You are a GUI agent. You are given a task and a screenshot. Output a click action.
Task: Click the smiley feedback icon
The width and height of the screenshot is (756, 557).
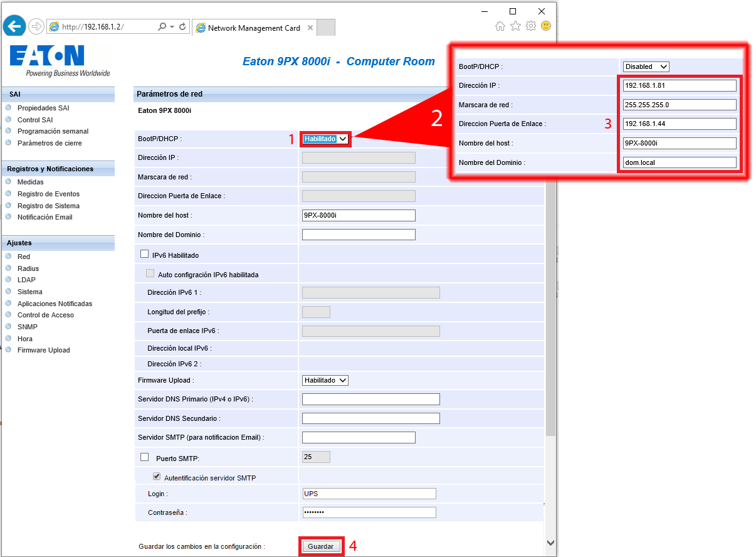click(546, 26)
